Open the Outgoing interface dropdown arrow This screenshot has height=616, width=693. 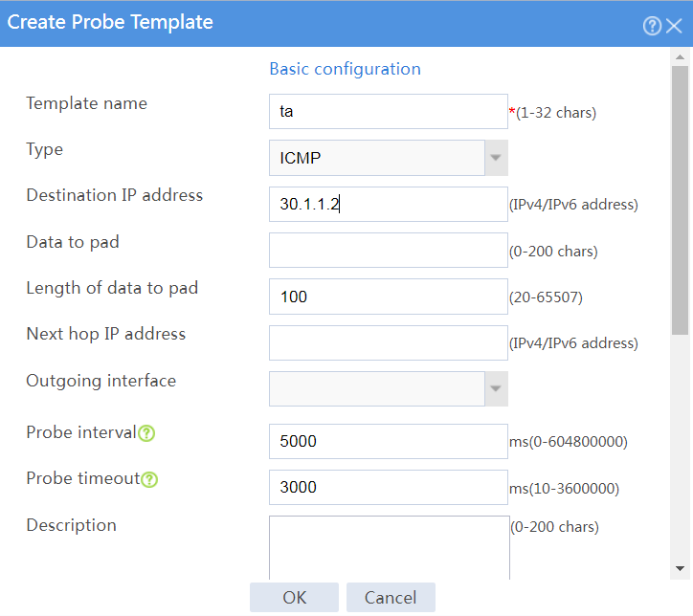click(x=496, y=389)
